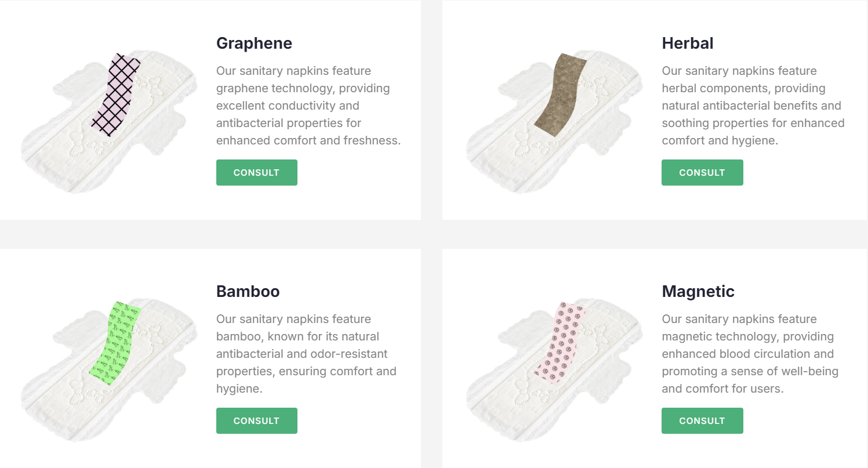Select the Herbal heading
The width and height of the screenshot is (868, 468).
(688, 43)
